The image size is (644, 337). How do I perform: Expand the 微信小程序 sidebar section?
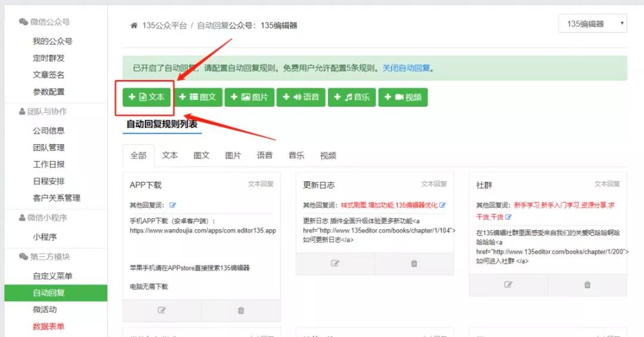coord(47,218)
